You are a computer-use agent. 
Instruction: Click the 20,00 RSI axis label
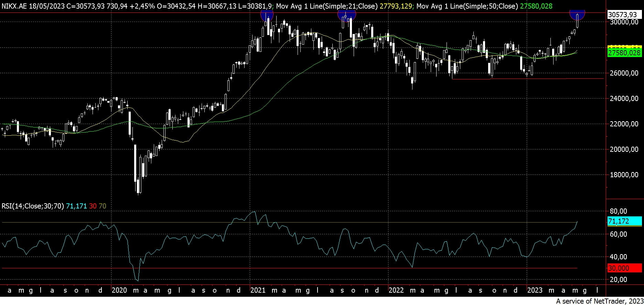click(618, 280)
